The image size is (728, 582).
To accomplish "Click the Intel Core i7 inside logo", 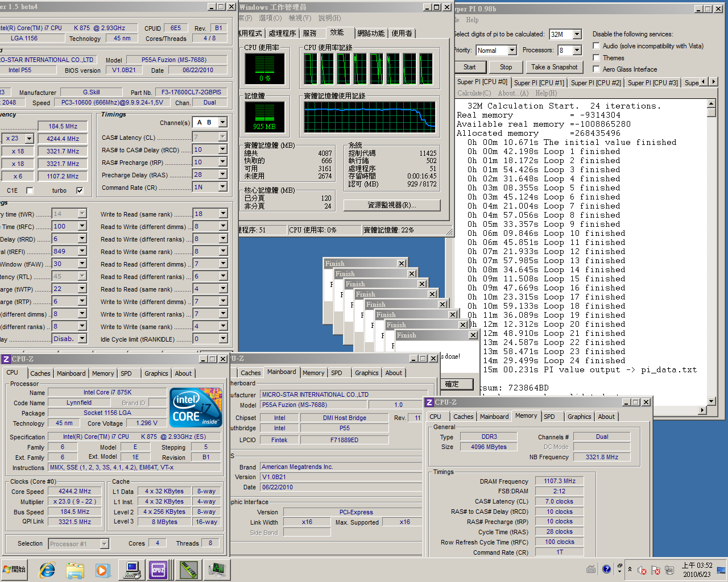I will pos(196,407).
